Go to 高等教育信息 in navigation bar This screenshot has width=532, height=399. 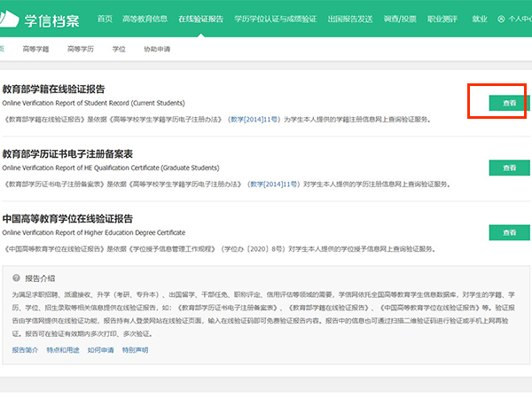click(x=145, y=19)
